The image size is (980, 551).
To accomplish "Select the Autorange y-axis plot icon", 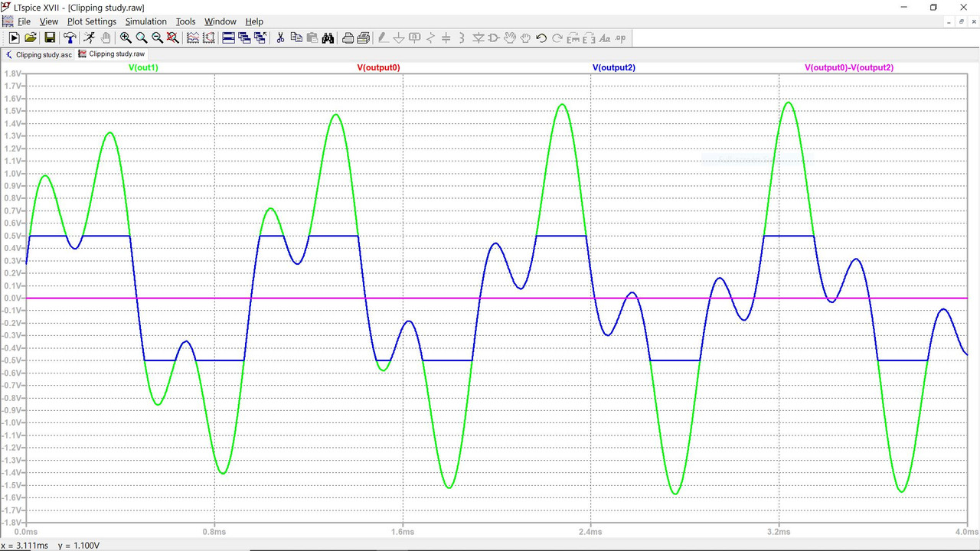I will [209, 37].
